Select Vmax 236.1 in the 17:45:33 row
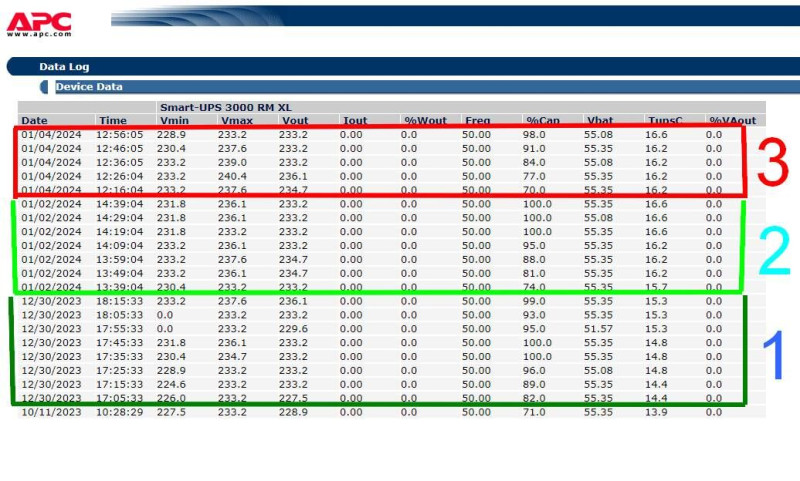Screen dimensions: 800x481 pos(232,342)
